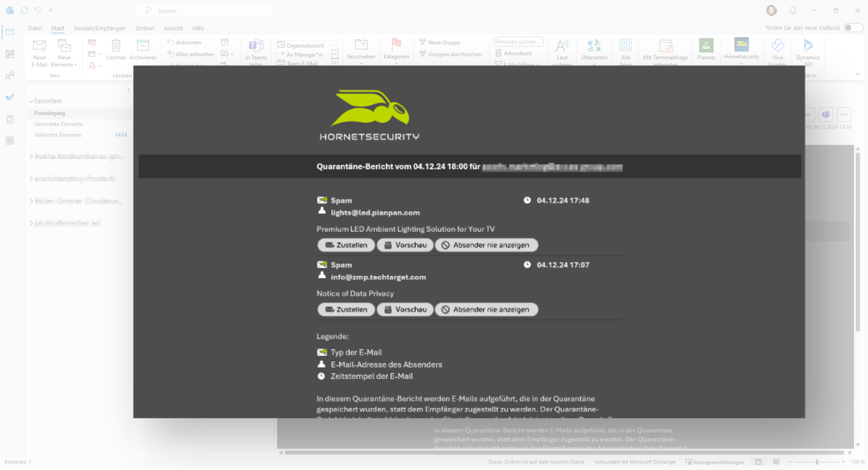
Task: Open the Ordner tab
Action: click(145, 28)
